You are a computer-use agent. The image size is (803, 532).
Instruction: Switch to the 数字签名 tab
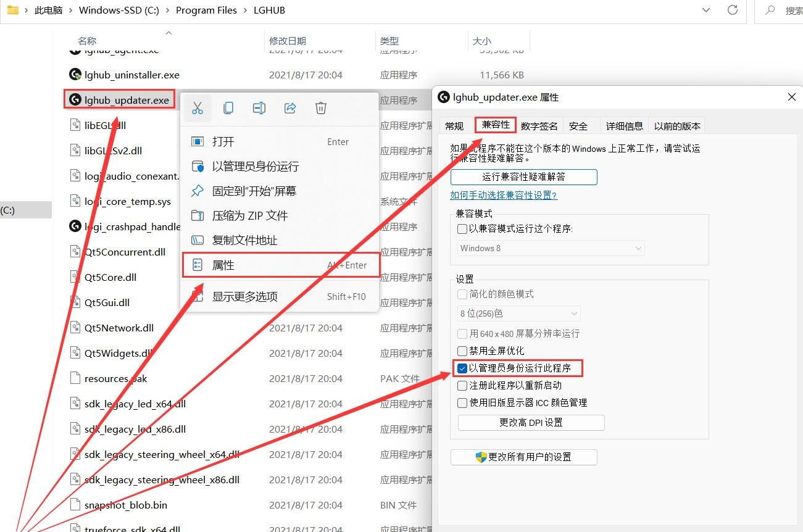coord(539,126)
